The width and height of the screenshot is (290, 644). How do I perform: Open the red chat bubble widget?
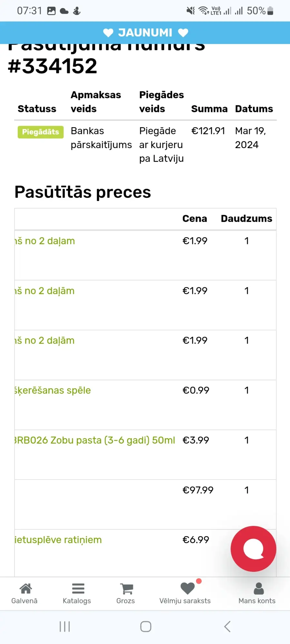coord(253,549)
